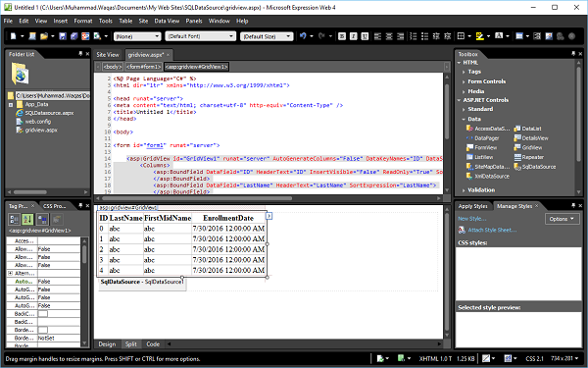This screenshot has height=368, width=588.
Task: Apply numbered list formatting
Action: coord(414,36)
